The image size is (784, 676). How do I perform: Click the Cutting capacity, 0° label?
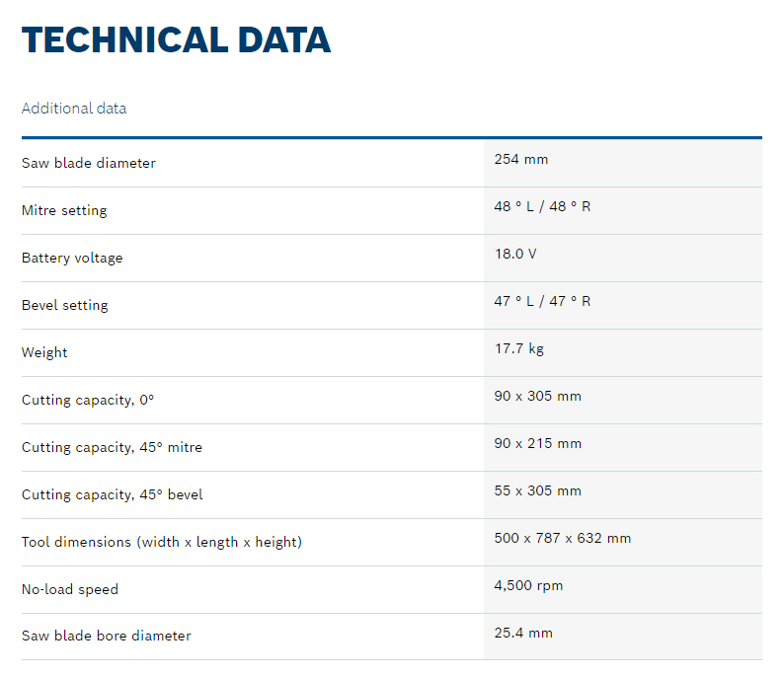coord(88,400)
